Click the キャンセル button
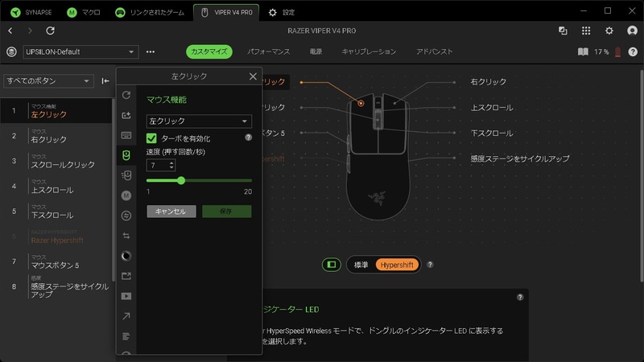Image resolution: width=644 pixels, height=362 pixels. [x=171, y=212]
